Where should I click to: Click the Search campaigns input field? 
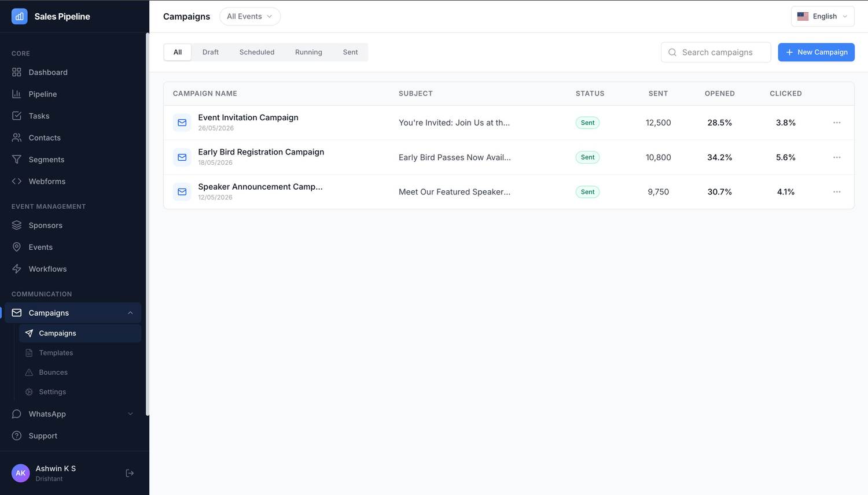(x=716, y=52)
